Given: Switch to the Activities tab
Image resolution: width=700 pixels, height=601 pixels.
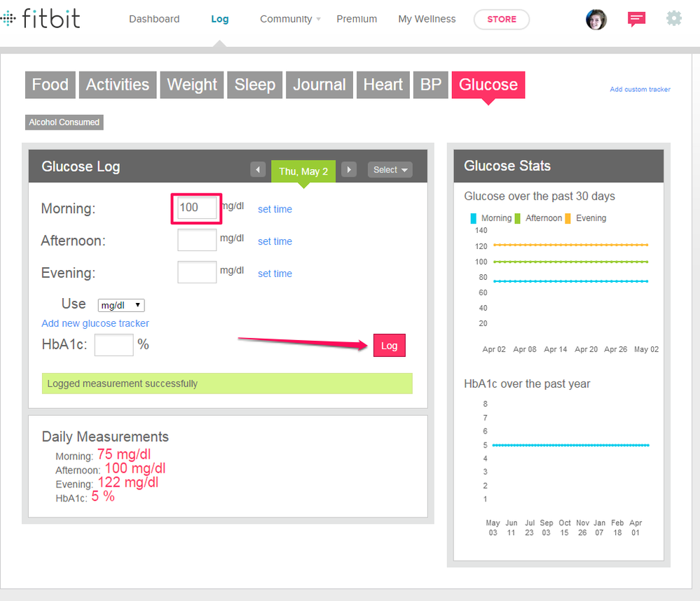Looking at the screenshot, I should [118, 85].
